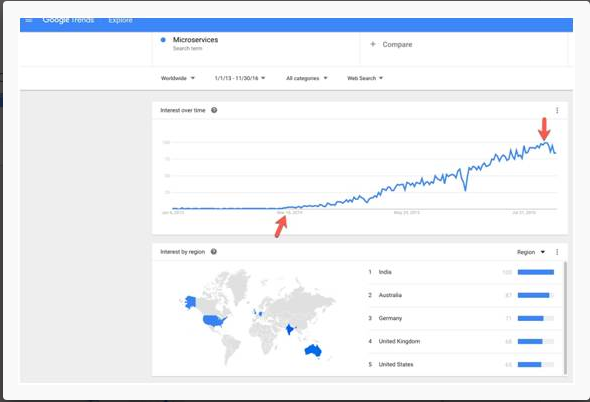Click the help icon beside Interest by region

point(214,252)
